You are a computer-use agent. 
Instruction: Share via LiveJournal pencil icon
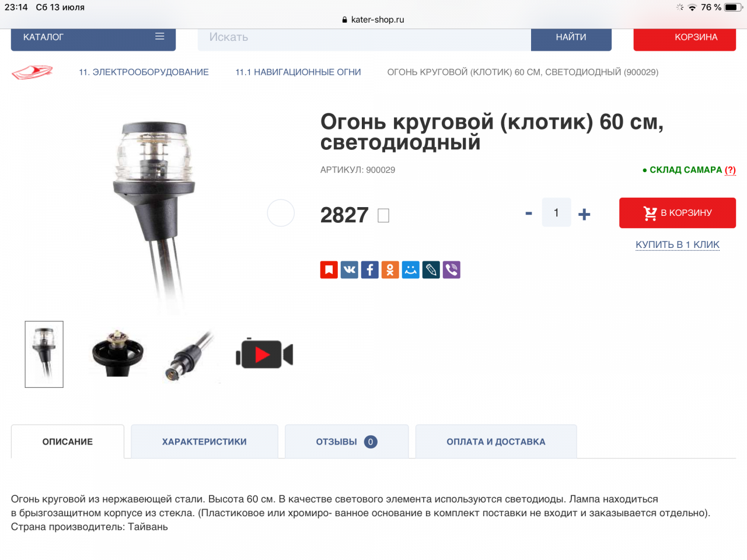(431, 269)
